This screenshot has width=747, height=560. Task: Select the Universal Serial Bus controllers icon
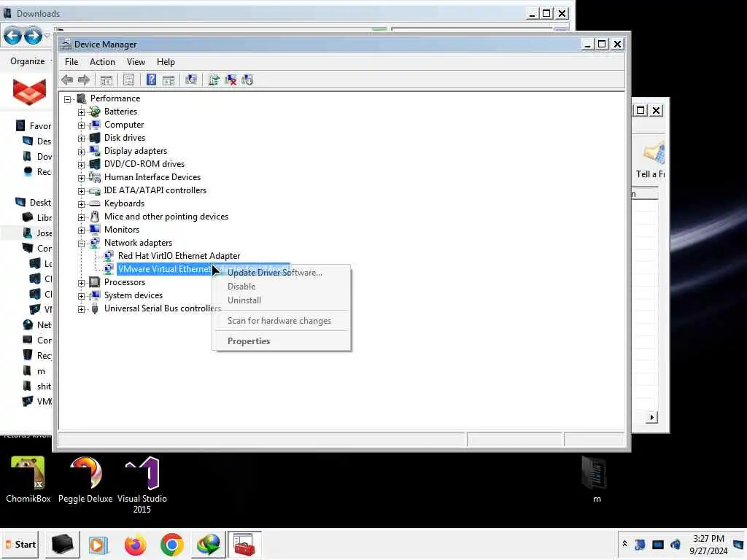[95, 308]
